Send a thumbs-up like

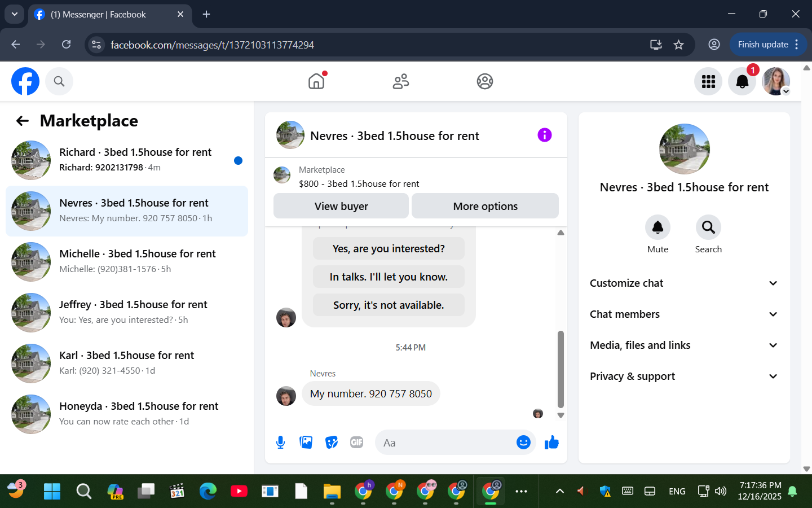551,443
